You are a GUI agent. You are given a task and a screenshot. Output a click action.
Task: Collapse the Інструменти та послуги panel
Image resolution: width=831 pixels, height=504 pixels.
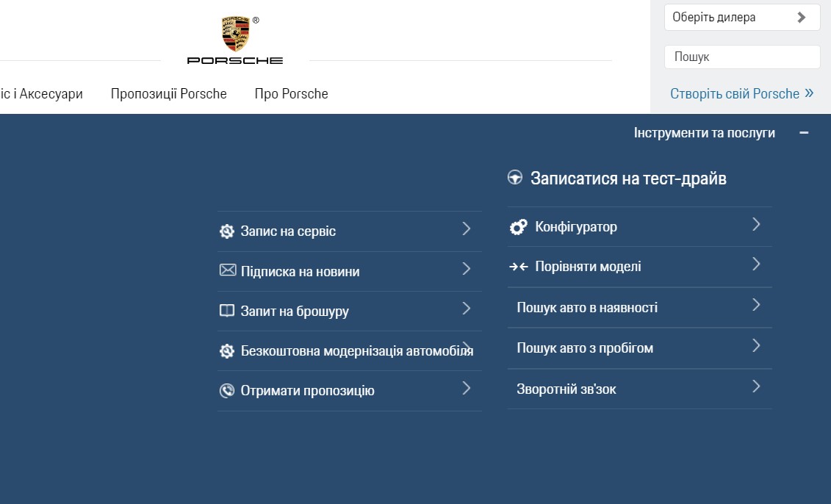[x=804, y=133]
